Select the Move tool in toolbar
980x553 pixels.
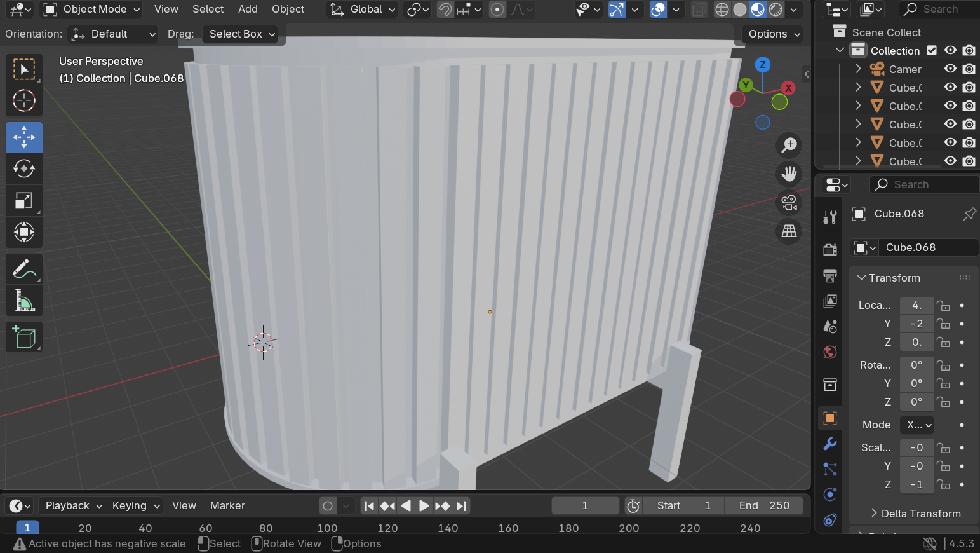[x=24, y=137]
